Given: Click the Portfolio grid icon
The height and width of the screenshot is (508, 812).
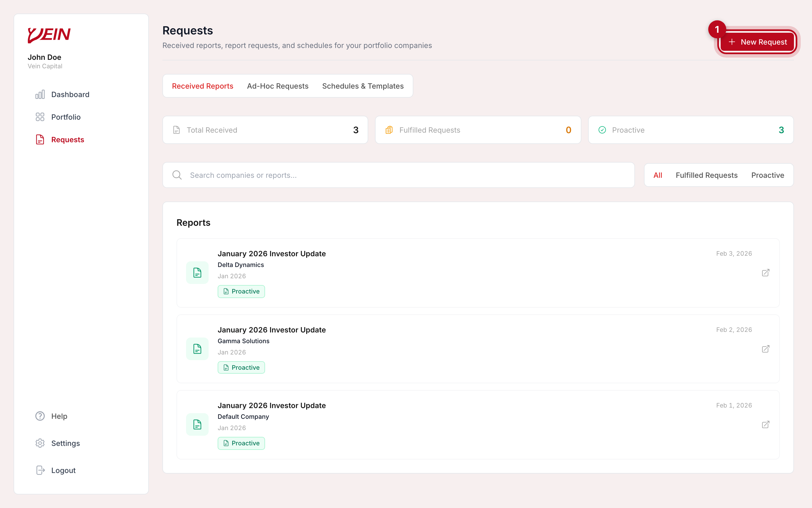Looking at the screenshot, I should [x=40, y=117].
